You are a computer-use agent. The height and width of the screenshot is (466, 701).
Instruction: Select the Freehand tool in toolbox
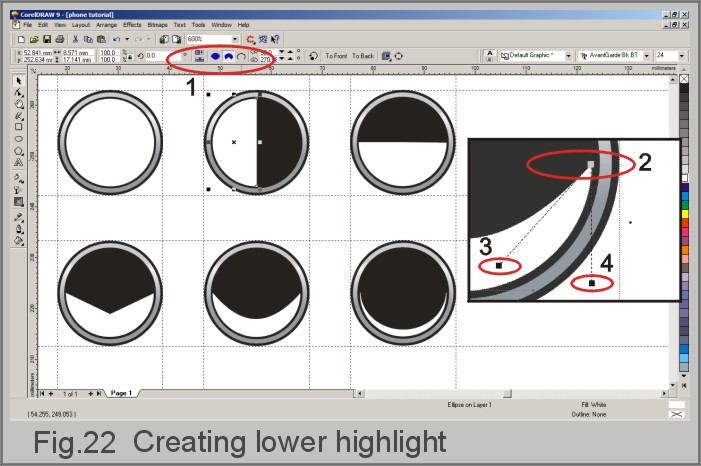18,116
